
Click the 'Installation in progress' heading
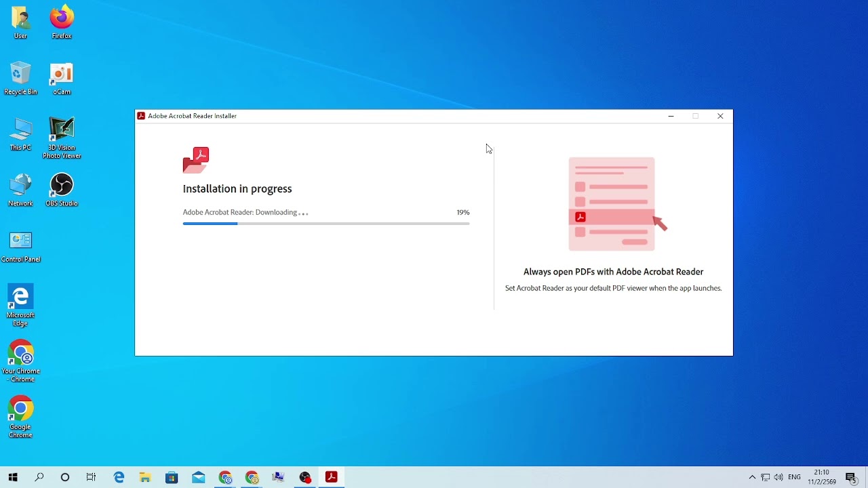point(237,189)
